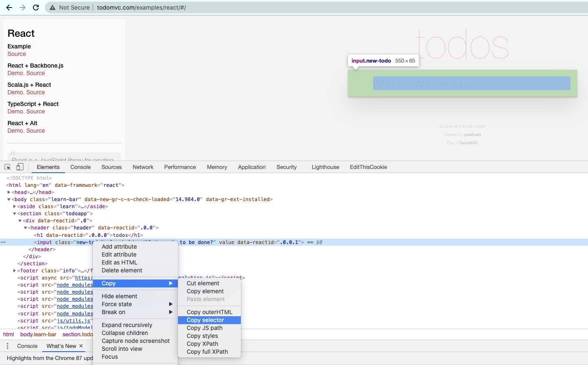This screenshot has width=588, height=365.
Task: Activate the inspect element picker icon
Action: coord(8,167)
